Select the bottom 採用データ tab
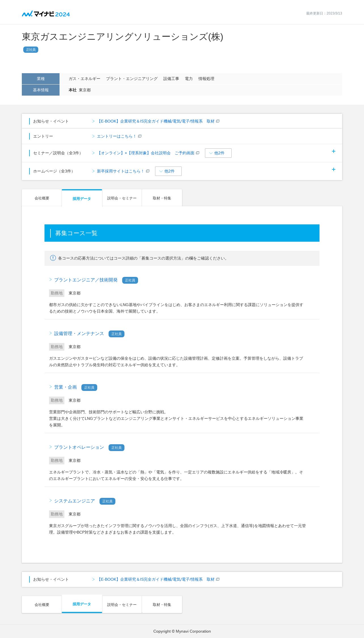This screenshot has height=638, width=364. 82,604
